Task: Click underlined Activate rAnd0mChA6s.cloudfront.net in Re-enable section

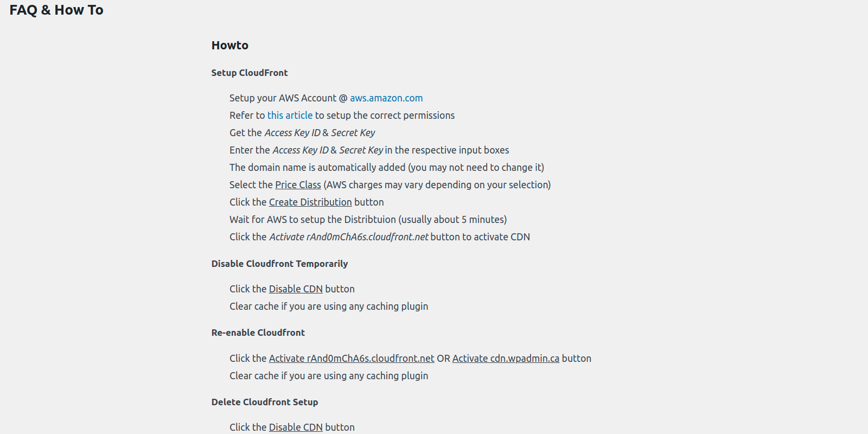Action: 352,359
